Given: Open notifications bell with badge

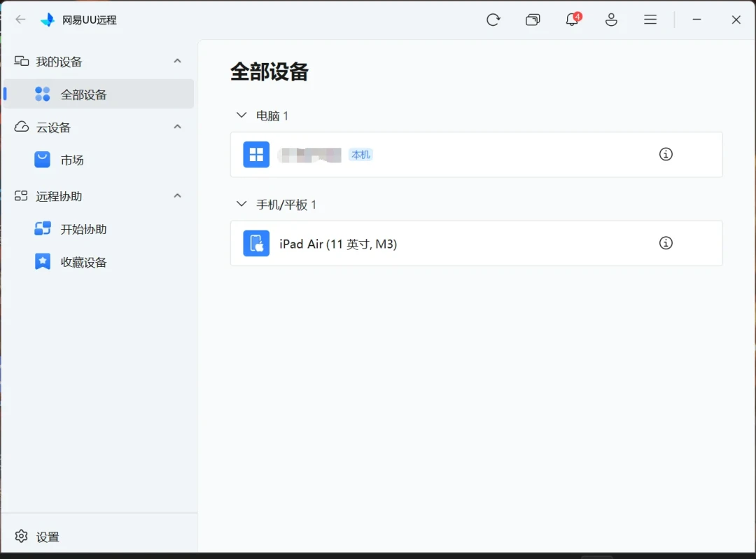Looking at the screenshot, I should point(573,20).
